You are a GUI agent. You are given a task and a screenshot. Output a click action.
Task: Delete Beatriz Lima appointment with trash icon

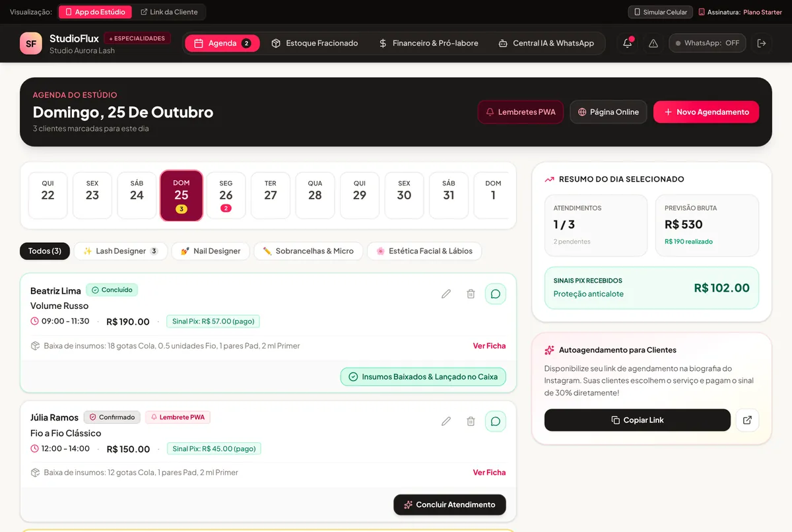[471, 294]
